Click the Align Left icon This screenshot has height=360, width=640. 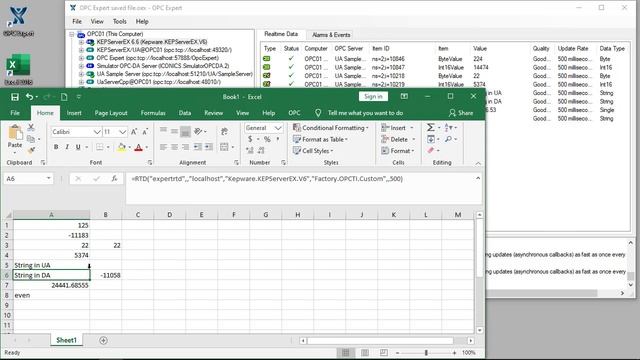coord(163,147)
